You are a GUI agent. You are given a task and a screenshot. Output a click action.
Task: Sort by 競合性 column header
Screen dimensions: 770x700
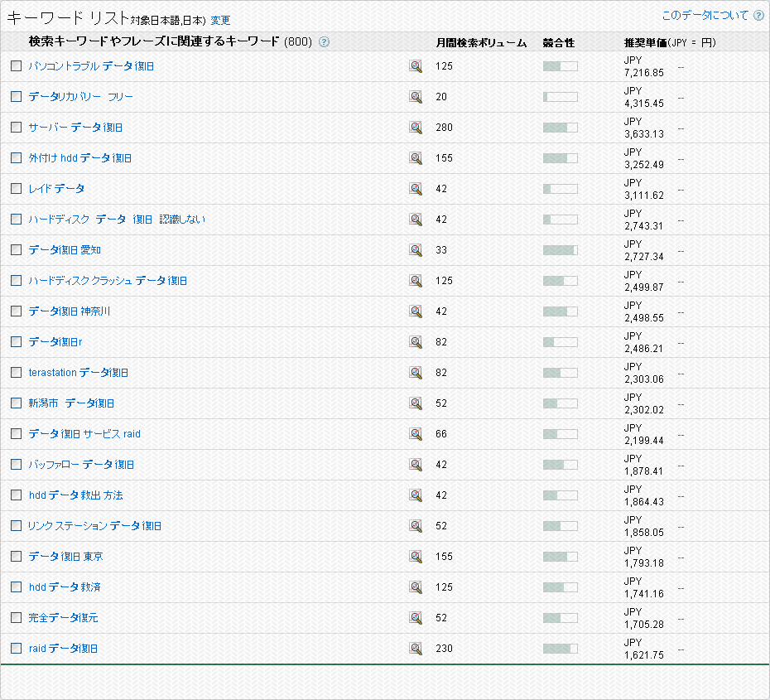[x=558, y=42]
